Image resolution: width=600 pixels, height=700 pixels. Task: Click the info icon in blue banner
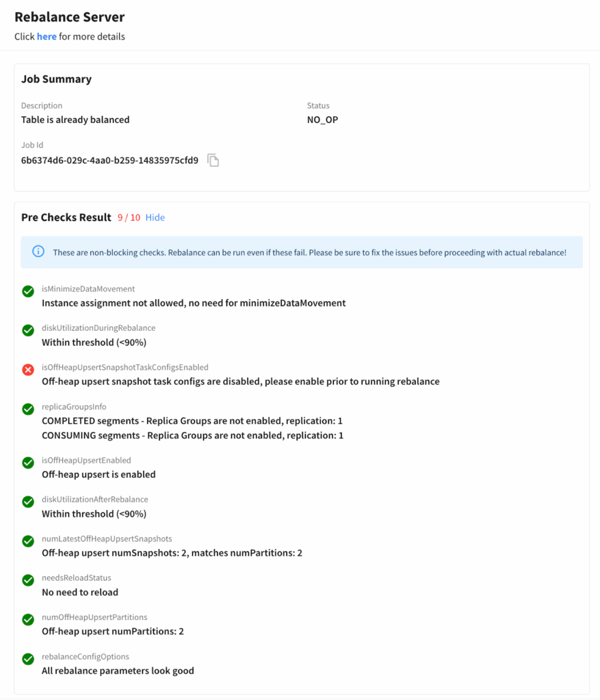click(38, 252)
